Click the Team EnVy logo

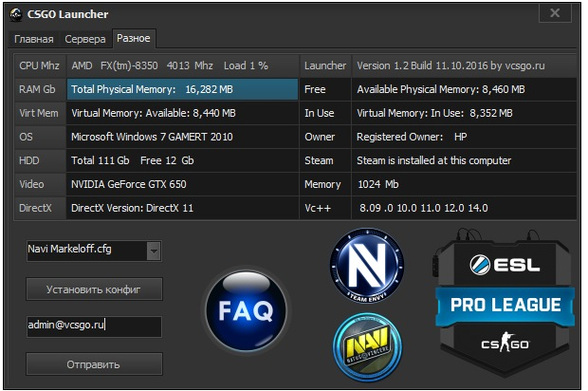tap(367, 266)
